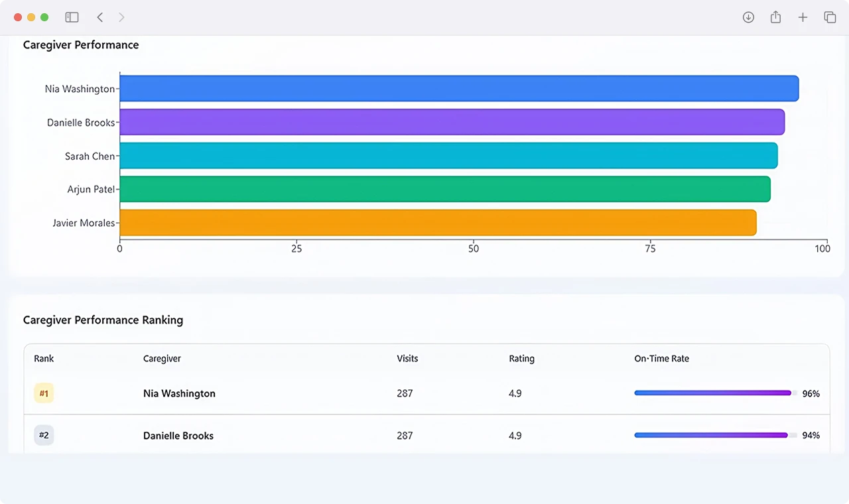849x504 pixels.
Task: Click the Caregiver Performance Ranking heading
Action: click(x=103, y=320)
